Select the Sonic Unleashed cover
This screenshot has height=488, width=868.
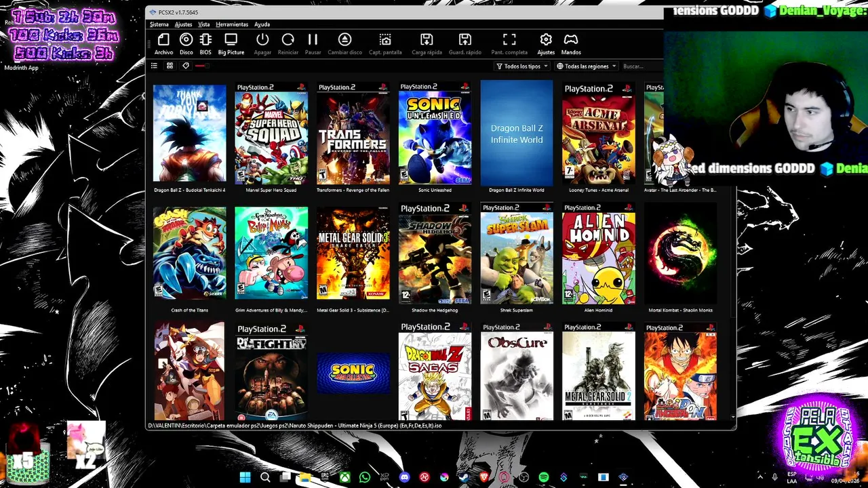click(x=435, y=133)
